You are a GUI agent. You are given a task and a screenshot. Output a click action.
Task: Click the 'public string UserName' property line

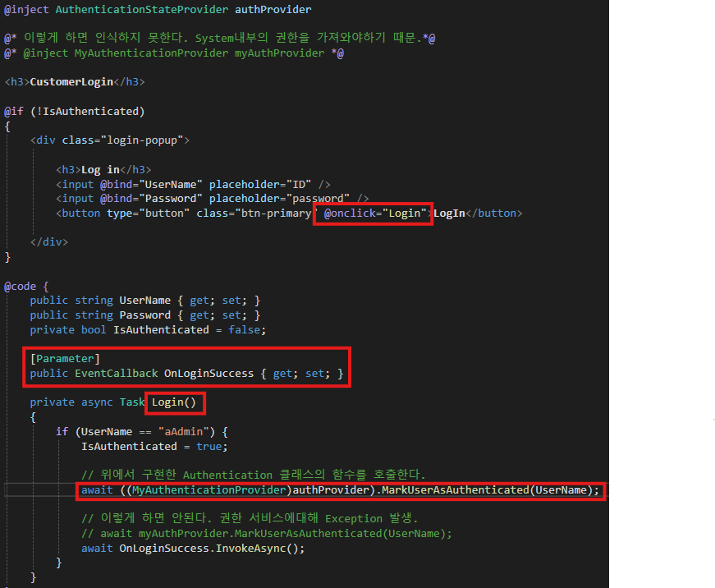pos(145,301)
